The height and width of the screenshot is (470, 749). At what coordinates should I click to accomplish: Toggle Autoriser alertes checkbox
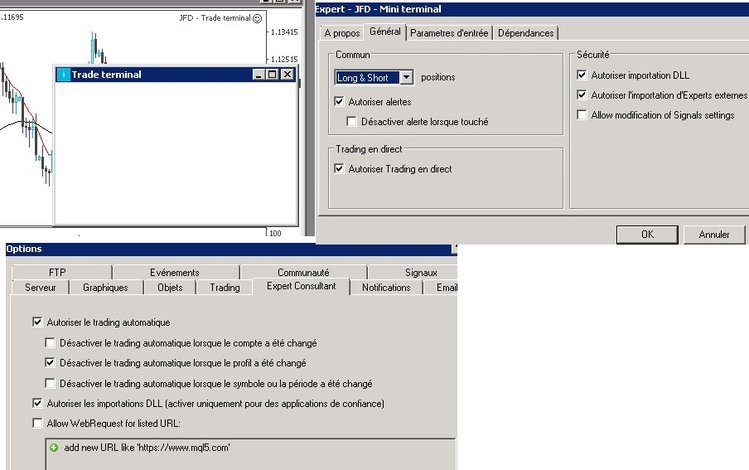tap(339, 101)
